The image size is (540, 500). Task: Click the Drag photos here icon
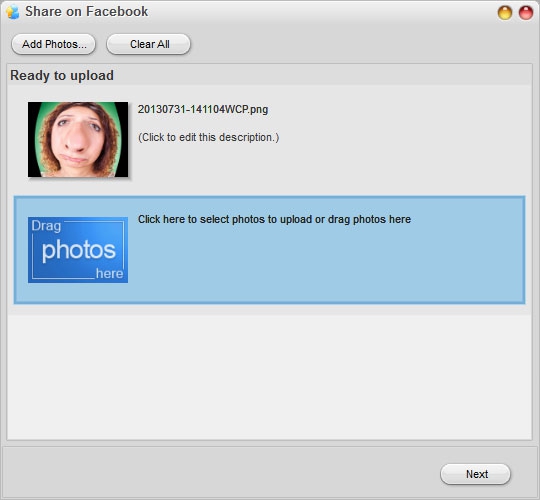pos(78,250)
